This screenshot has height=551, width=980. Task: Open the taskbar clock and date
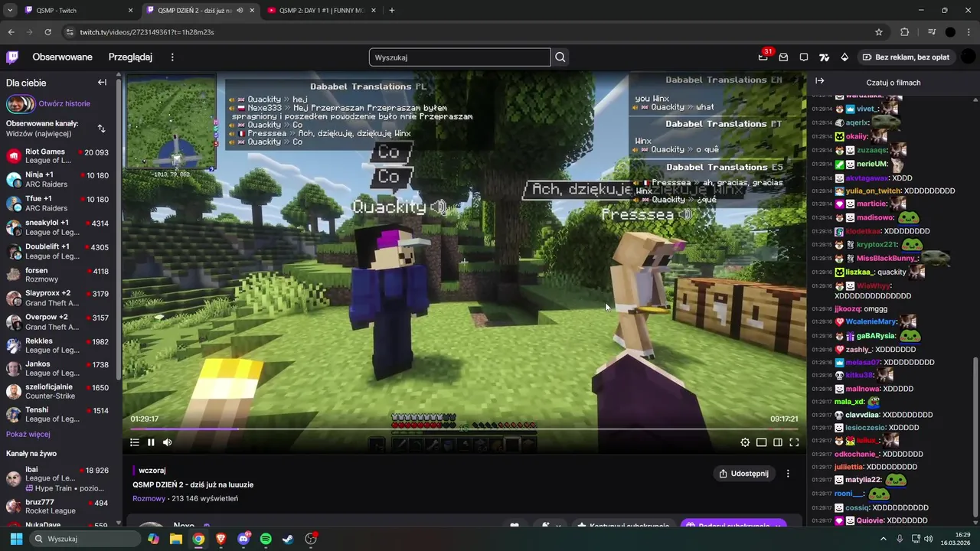(x=955, y=539)
